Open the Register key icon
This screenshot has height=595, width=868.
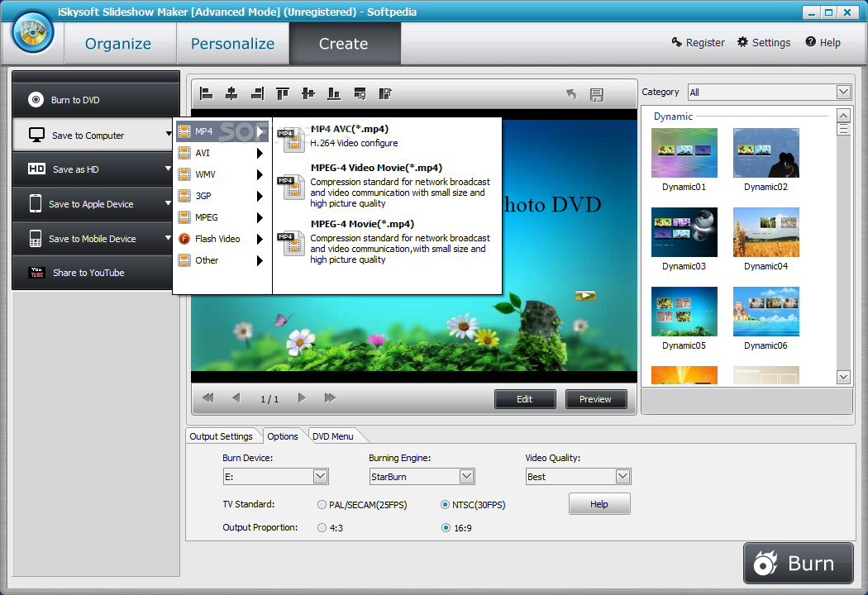(x=676, y=42)
